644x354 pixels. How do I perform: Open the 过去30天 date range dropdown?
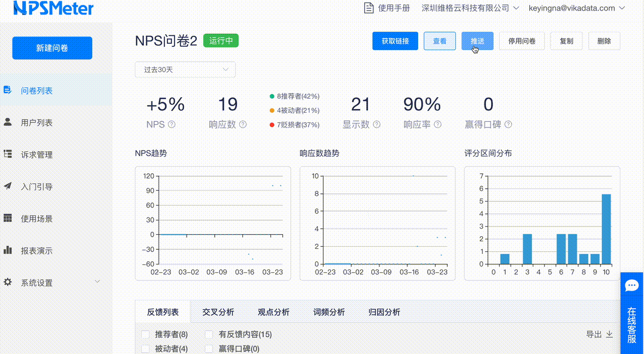pos(185,69)
